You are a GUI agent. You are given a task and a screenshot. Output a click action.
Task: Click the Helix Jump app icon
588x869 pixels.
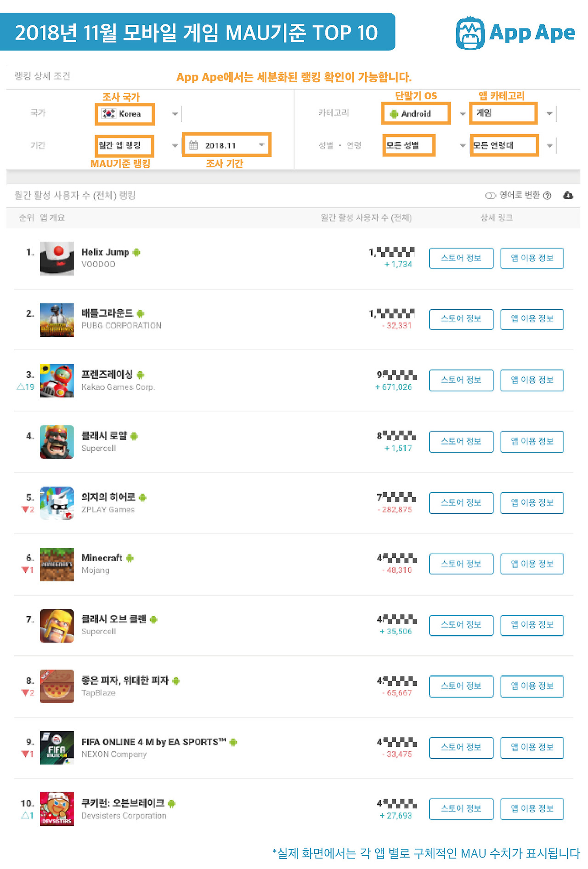tap(57, 258)
